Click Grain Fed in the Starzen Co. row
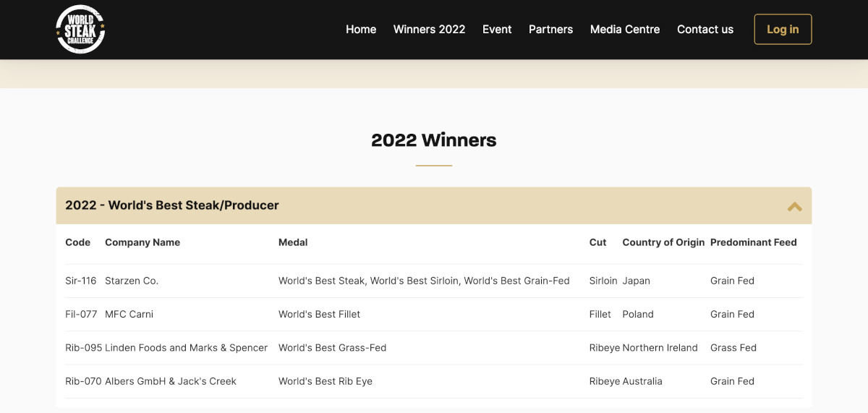 732,281
